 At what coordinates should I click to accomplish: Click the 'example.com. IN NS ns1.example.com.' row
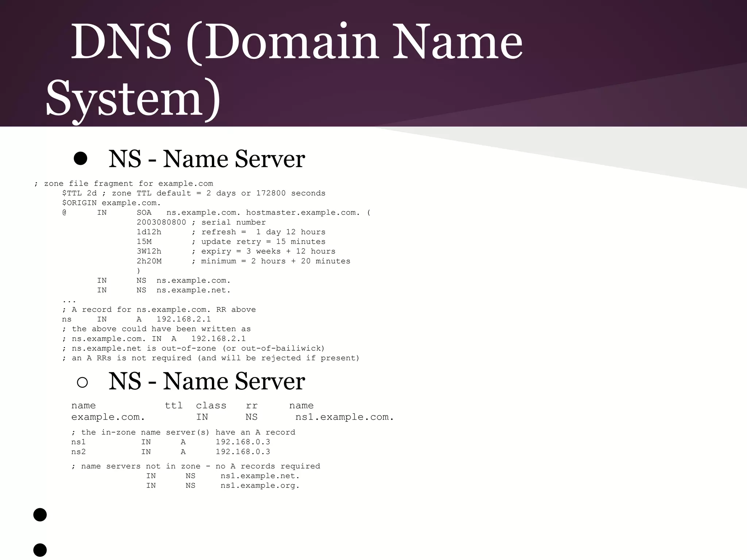[x=233, y=417]
